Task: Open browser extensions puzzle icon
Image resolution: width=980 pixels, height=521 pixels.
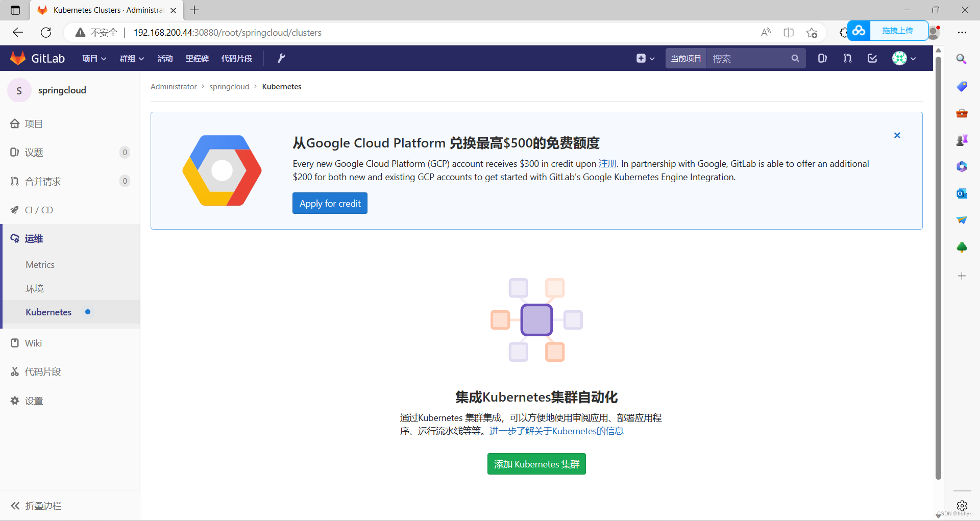Action: pyautogui.click(x=843, y=33)
